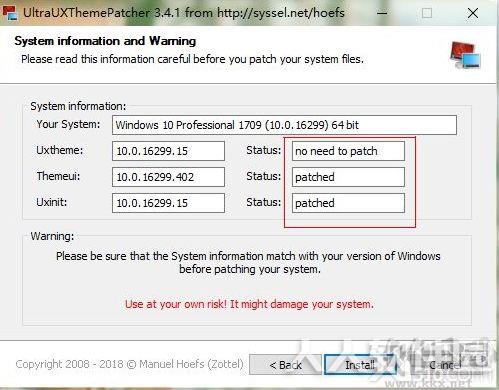Click 'System information and Warning' heading
Screen dimensions: 499x390
click(x=105, y=41)
